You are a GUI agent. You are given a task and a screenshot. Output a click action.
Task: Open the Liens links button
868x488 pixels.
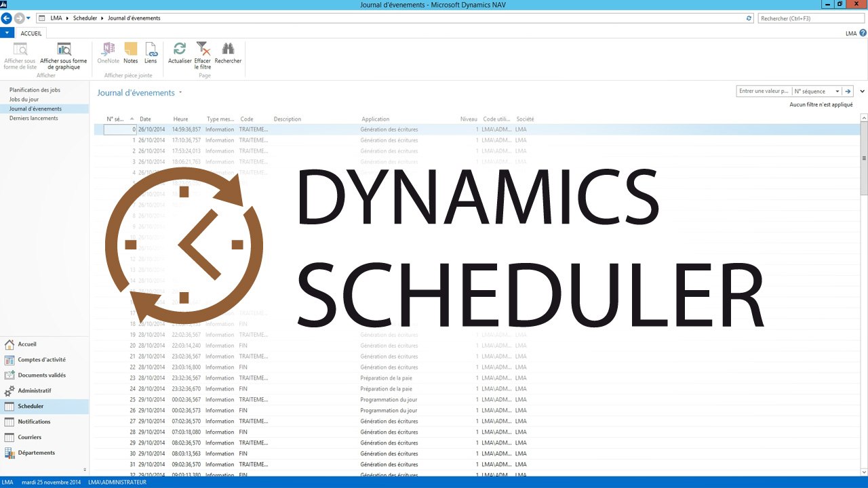[x=151, y=53]
